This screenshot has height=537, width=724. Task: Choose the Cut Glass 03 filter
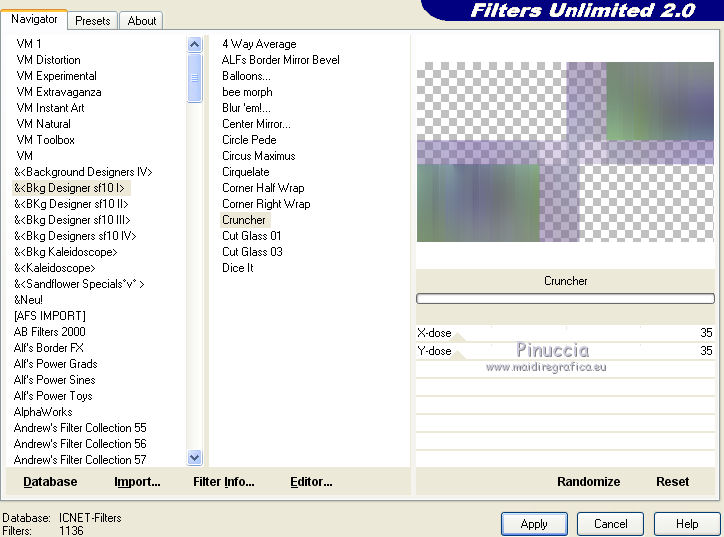(x=252, y=252)
